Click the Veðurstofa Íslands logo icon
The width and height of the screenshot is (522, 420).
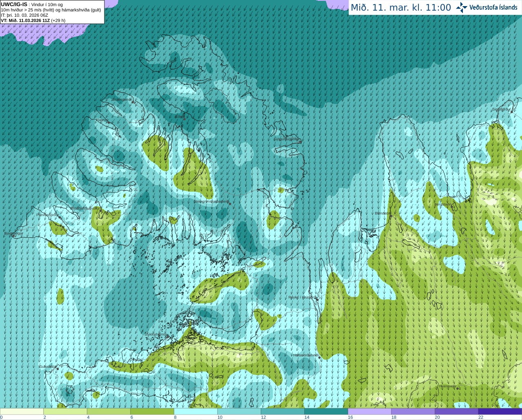(x=461, y=7)
